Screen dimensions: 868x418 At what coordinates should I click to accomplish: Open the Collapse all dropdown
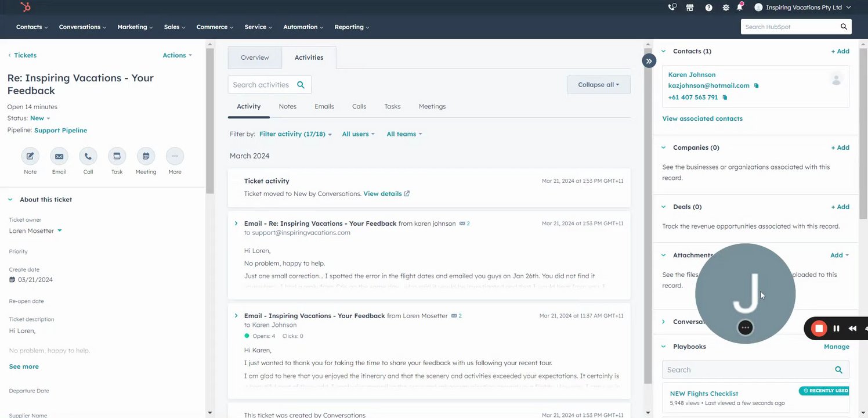coord(598,85)
